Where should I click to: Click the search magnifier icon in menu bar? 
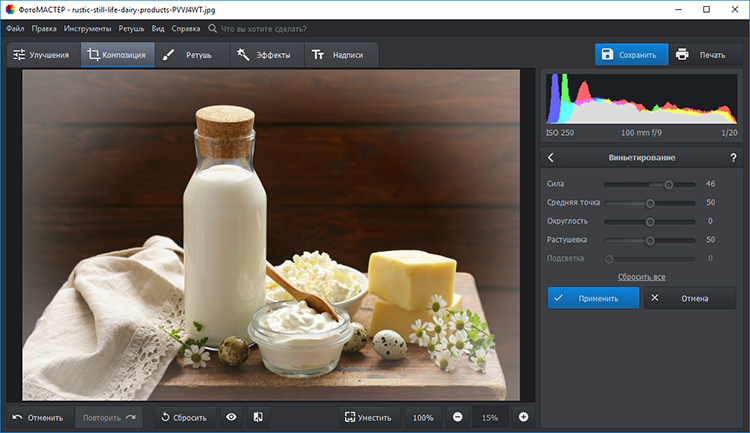213,29
